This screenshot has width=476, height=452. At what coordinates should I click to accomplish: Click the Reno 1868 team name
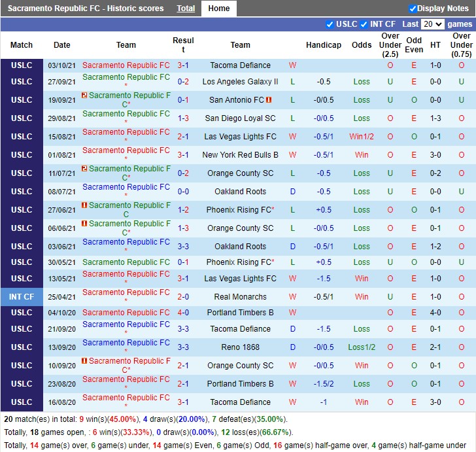(240, 347)
